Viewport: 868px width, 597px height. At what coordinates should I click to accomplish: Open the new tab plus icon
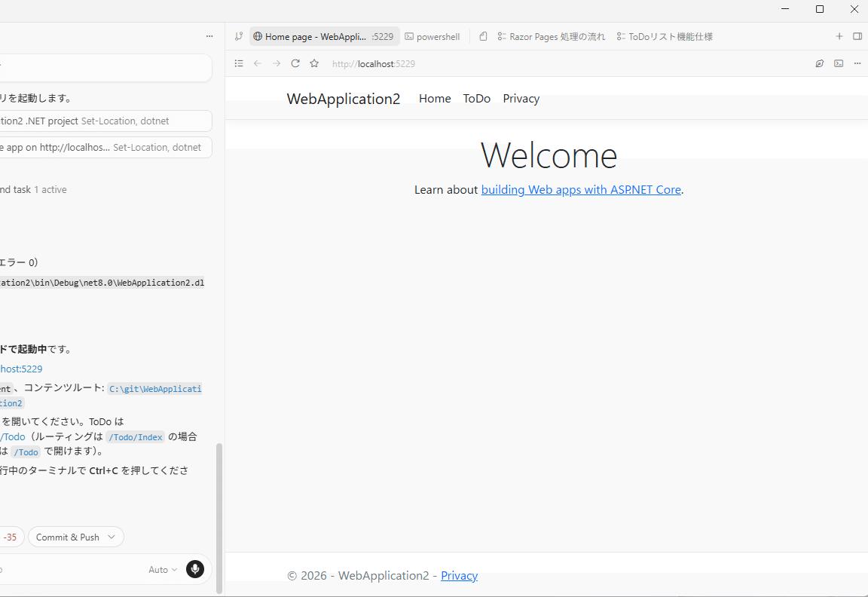click(839, 36)
